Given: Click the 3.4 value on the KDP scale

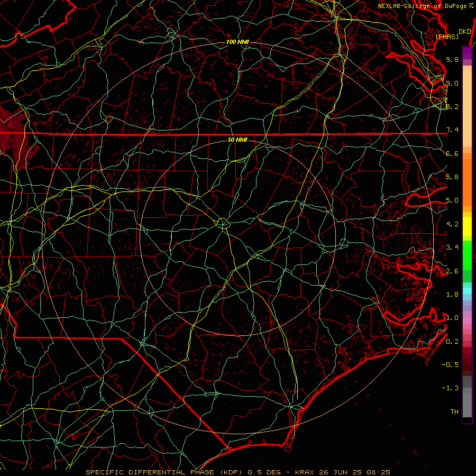Looking at the screenshot, I should coord(452,248).
